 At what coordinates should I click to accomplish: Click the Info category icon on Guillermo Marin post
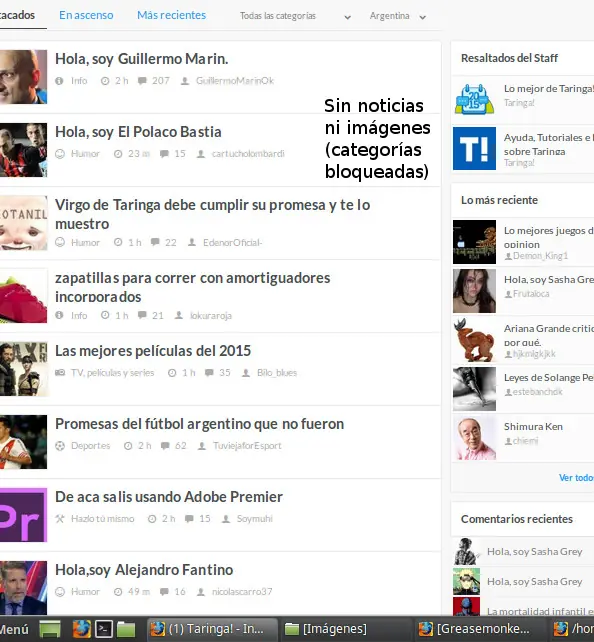[59, 81]
